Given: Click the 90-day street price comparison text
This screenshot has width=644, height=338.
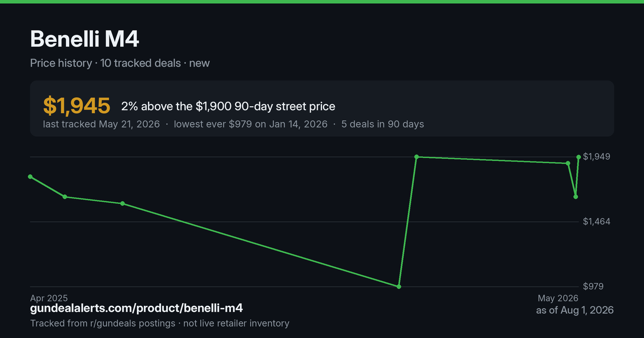Looking at the screenshot, I should point(228,106).
